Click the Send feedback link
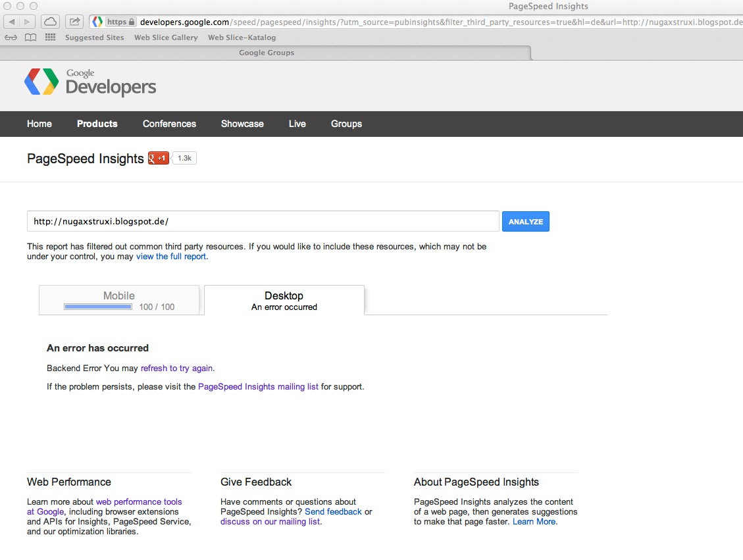This screenshot has height=560, width=743. [x=333, y=512]
